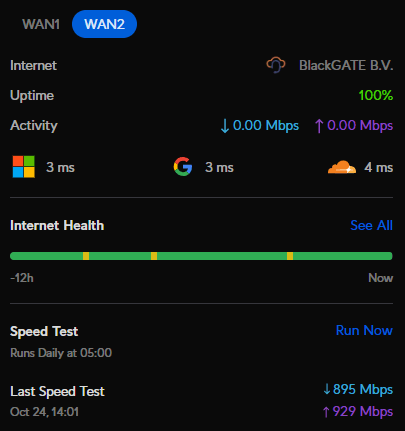
Task: Open See All internet health link
Action: [x=371, y=225]
